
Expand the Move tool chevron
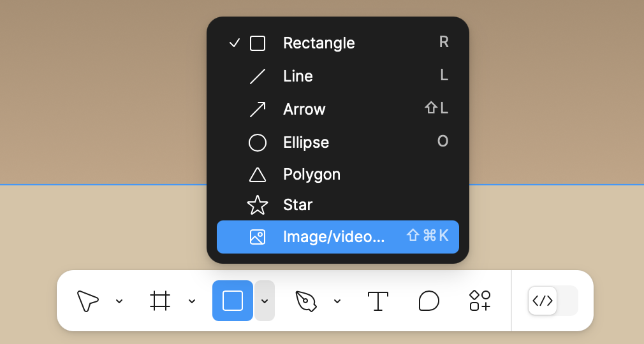119,301
